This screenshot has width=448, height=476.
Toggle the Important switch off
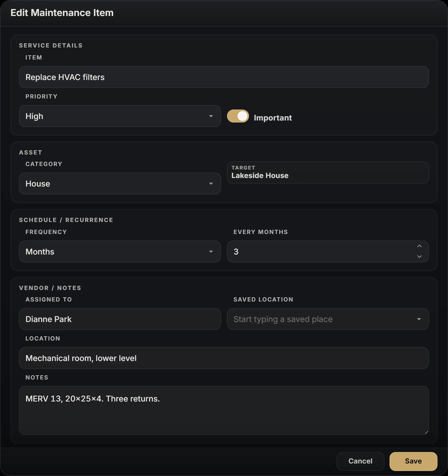coord(238,116)
